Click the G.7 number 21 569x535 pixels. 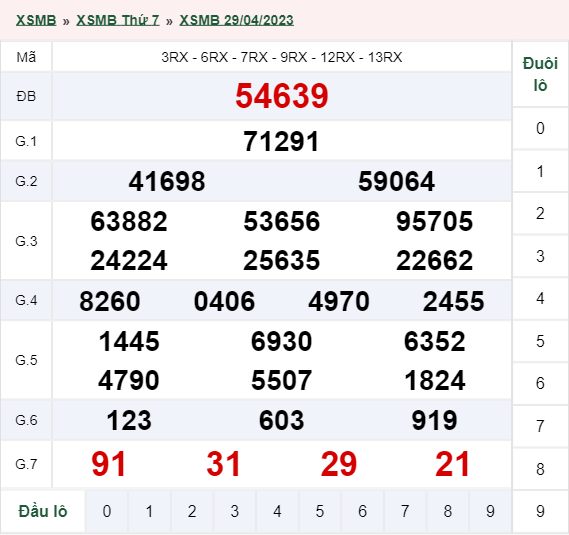(x=453, y=464)
